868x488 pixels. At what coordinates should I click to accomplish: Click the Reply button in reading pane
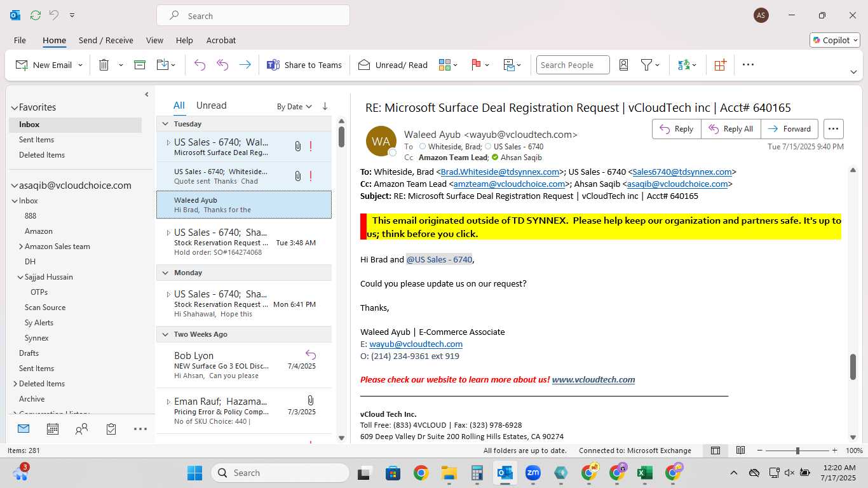(x=677, y=129)
